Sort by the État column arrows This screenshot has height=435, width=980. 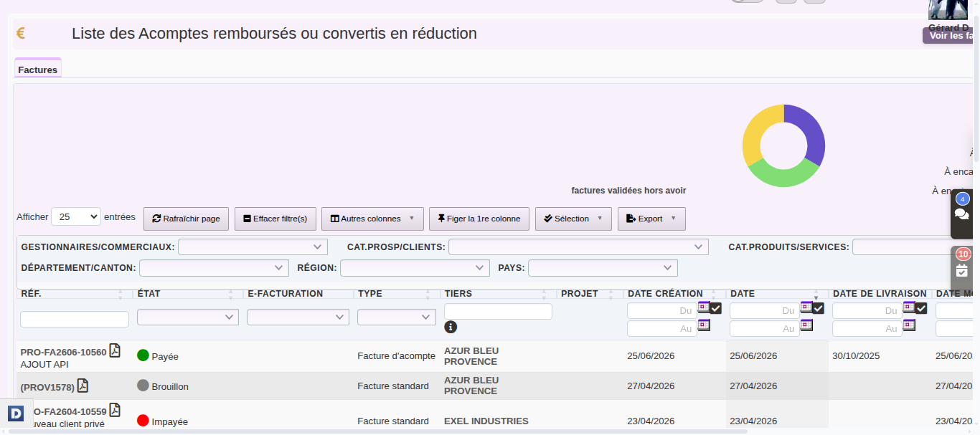tap(231, 294)
